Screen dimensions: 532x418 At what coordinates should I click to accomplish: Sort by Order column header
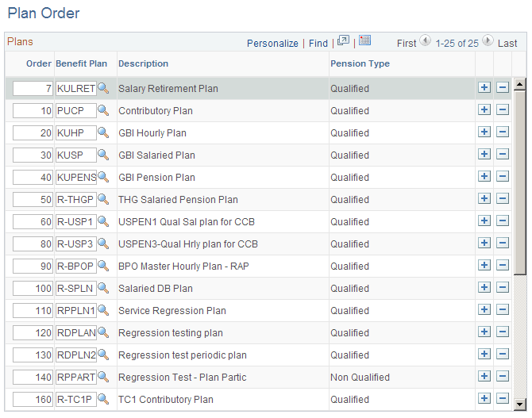[x=39, y=63]
